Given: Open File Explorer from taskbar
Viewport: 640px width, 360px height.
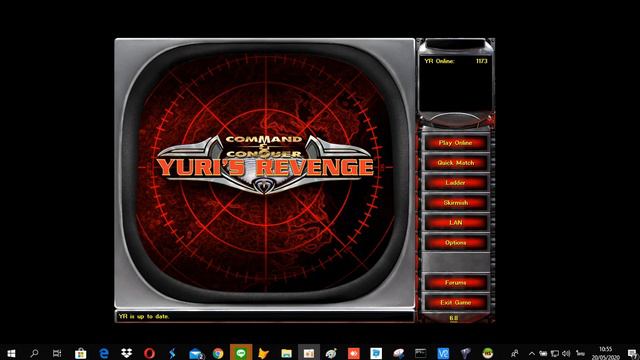Looking at the screenshot, I should tap(287, 353).
